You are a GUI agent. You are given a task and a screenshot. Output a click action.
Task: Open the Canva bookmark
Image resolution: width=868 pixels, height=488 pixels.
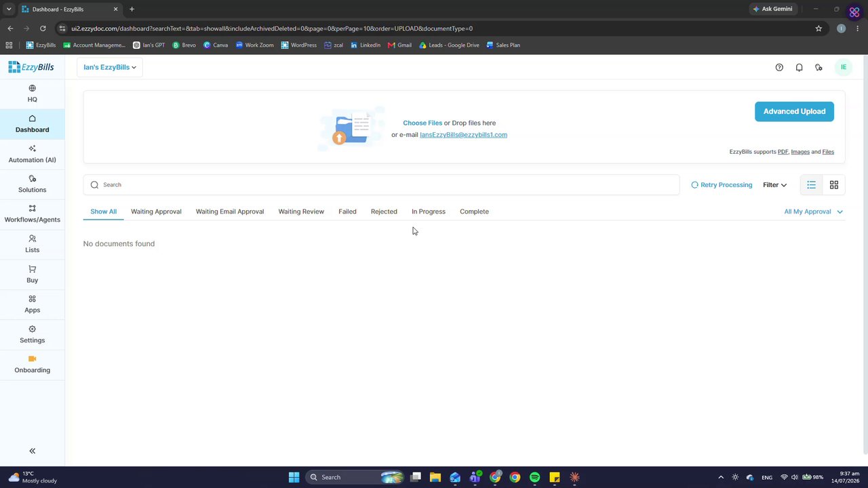216,45
